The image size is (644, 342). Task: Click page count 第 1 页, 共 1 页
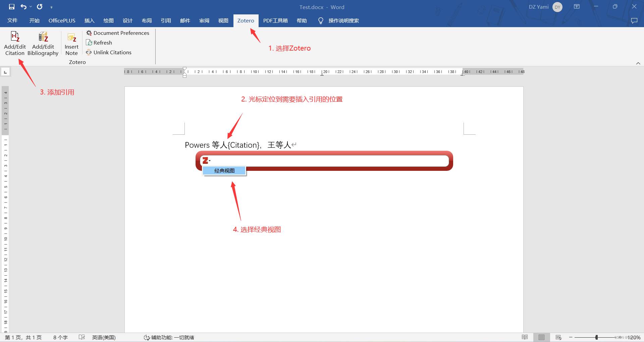tap(23, 337)
